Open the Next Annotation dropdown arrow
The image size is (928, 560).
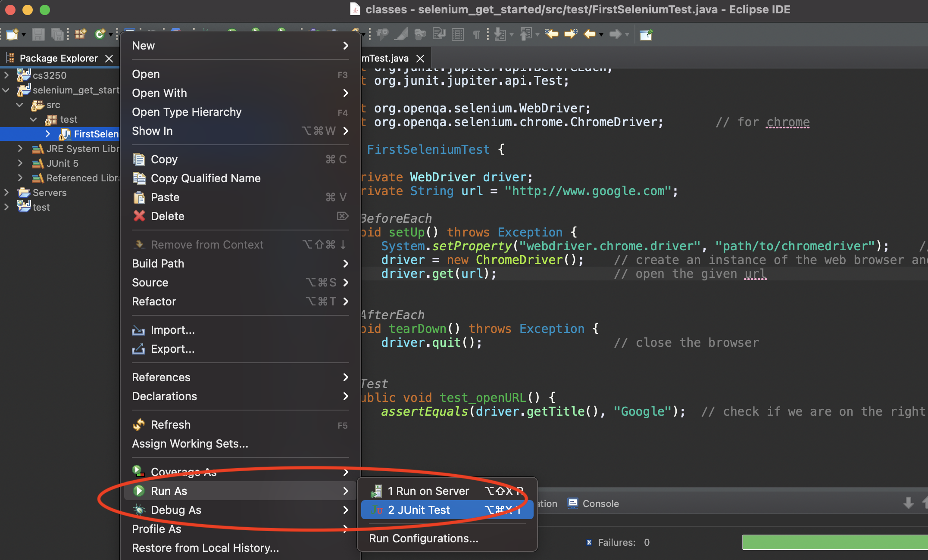point(512,34)
